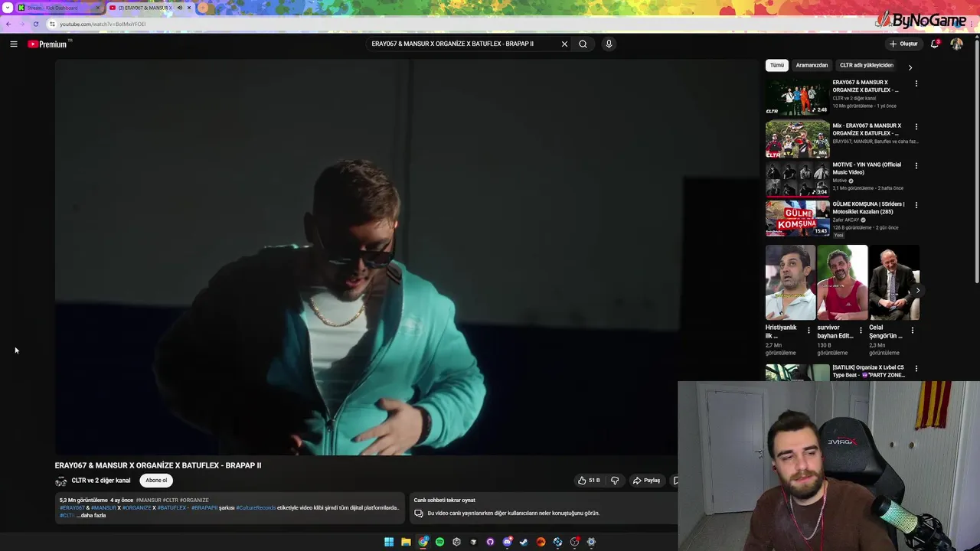
Task: Clear the search box with the X icon
Action: coord(565,44)
